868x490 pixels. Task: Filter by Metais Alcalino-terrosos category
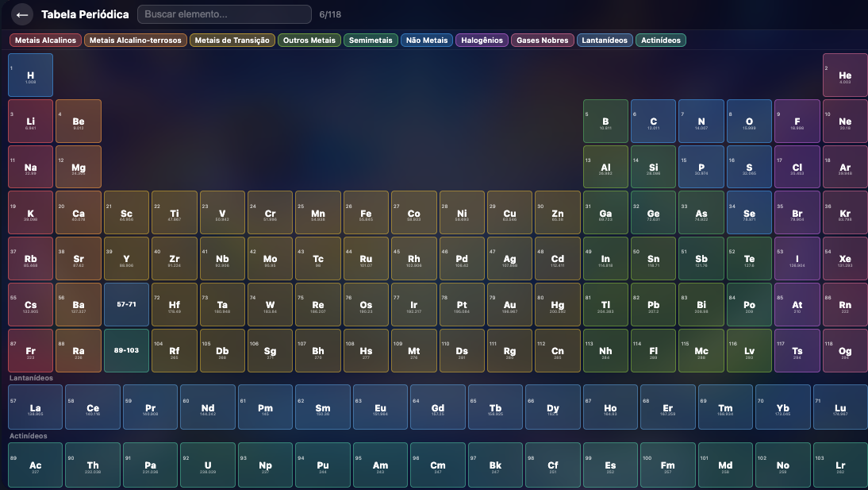135,41
